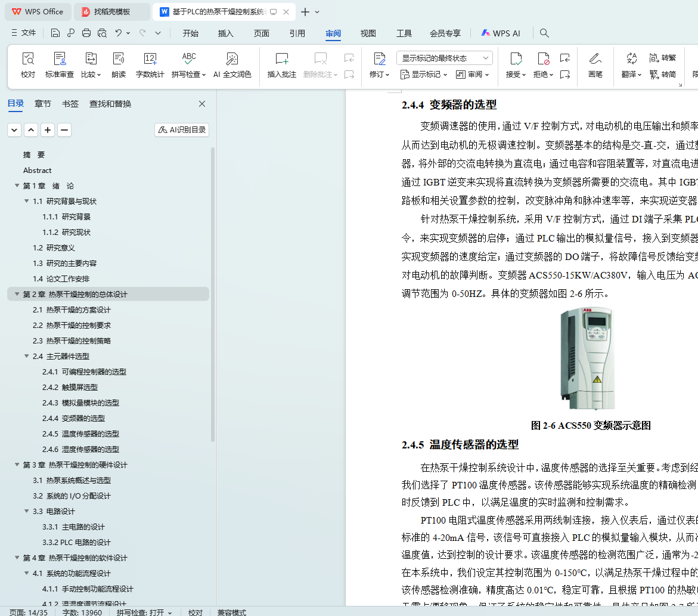698x616 pixels.
Task: Click the print icon in quick toolbar
Action: [x=86, y=33]
